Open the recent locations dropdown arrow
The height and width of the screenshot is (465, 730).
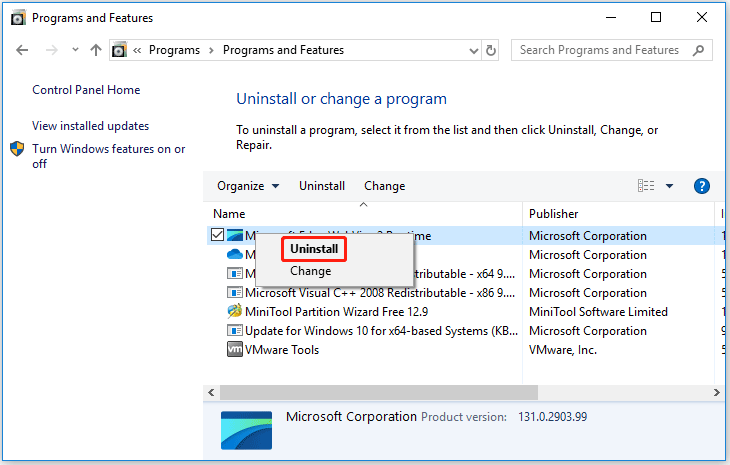coord(75,49)
